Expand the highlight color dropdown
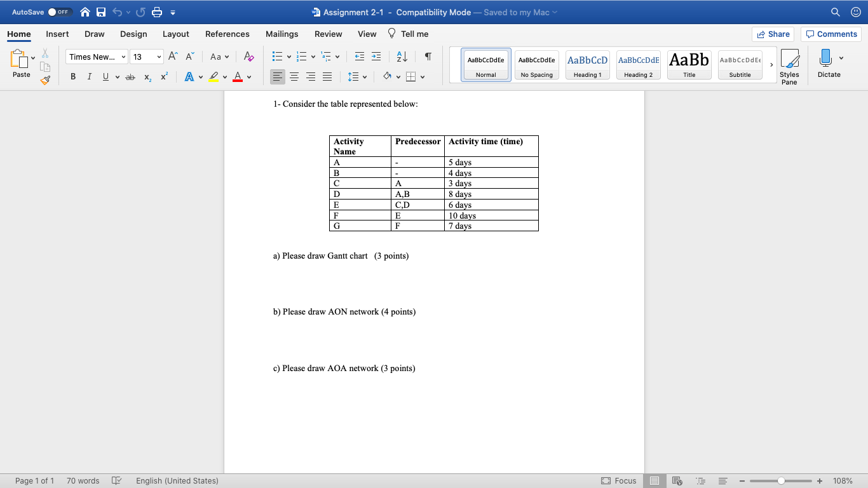 (224, 76)
